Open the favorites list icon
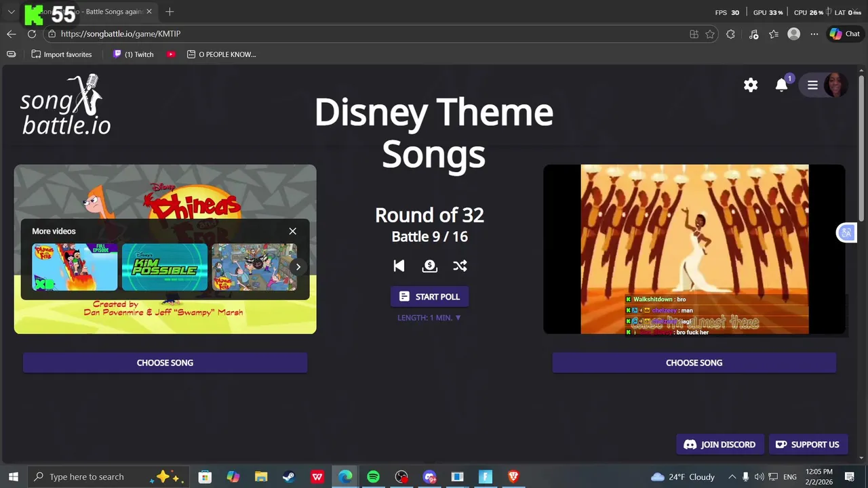Image resolution: width=868 pixels, height=488 pixels. 774,34
